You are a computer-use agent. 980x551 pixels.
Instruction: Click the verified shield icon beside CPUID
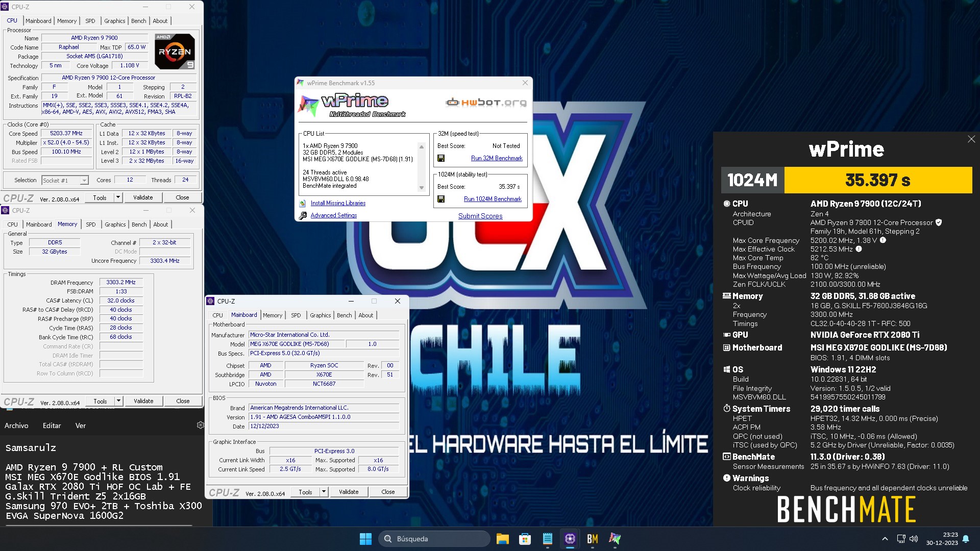coord(939,222)
